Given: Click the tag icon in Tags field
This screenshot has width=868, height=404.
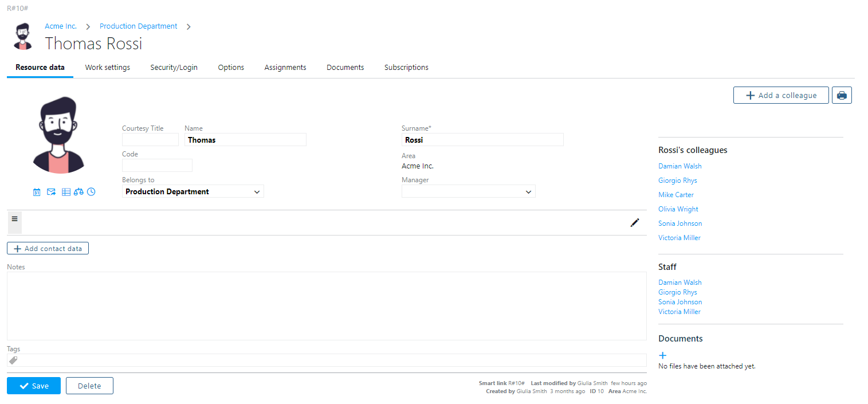Looking at the screenshot, I should point(14,360).
